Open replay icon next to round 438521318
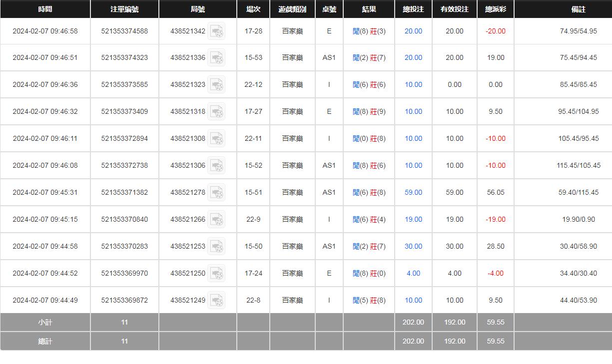Screen dimensions: 612x364 tap(216, 112)
